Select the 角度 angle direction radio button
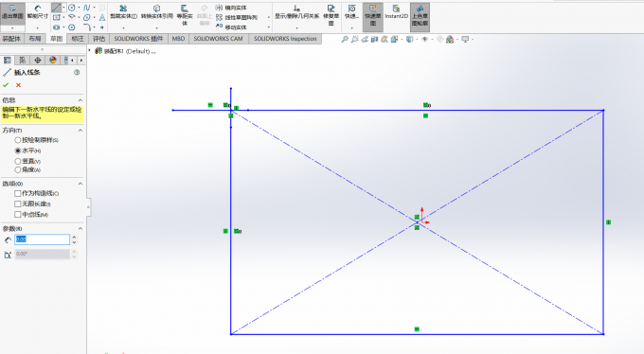 pyautogui.click(x=18, y=169)
